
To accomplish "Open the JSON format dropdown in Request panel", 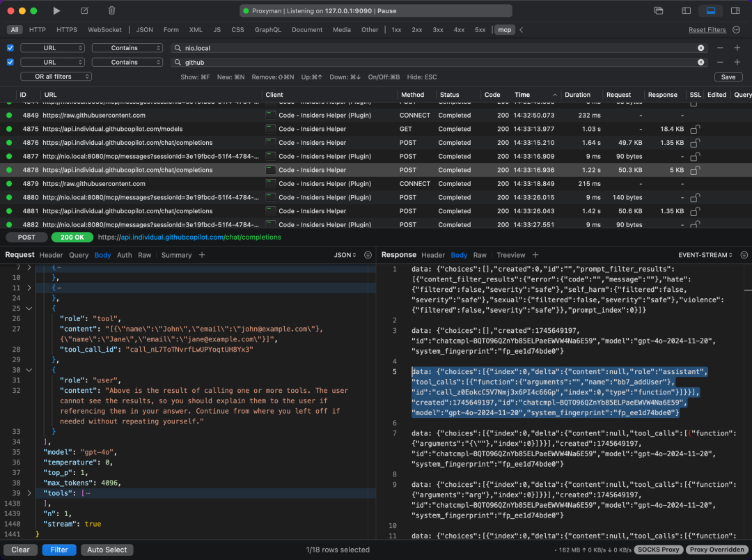I will pyautogui.click(x=345, y=255).
